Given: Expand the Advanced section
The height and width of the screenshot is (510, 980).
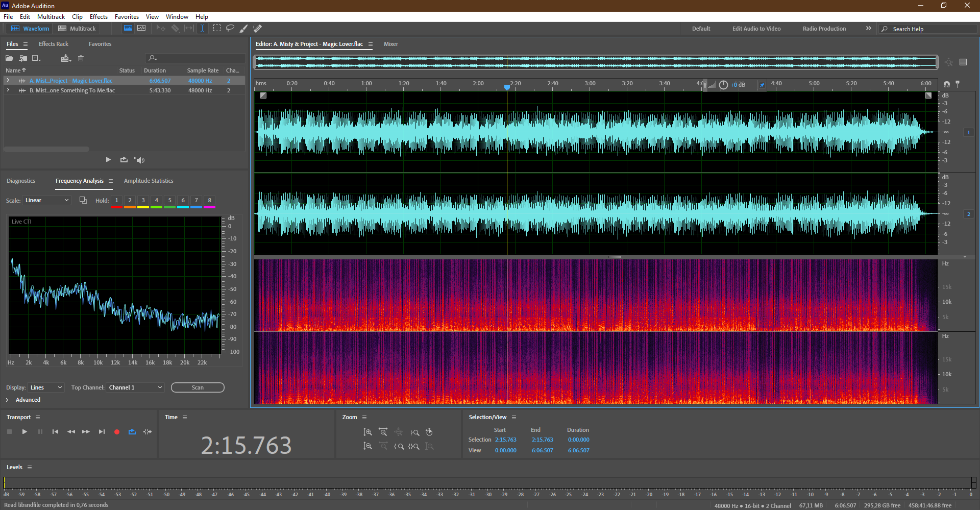Looking at the screenshot, I should 7,400.
